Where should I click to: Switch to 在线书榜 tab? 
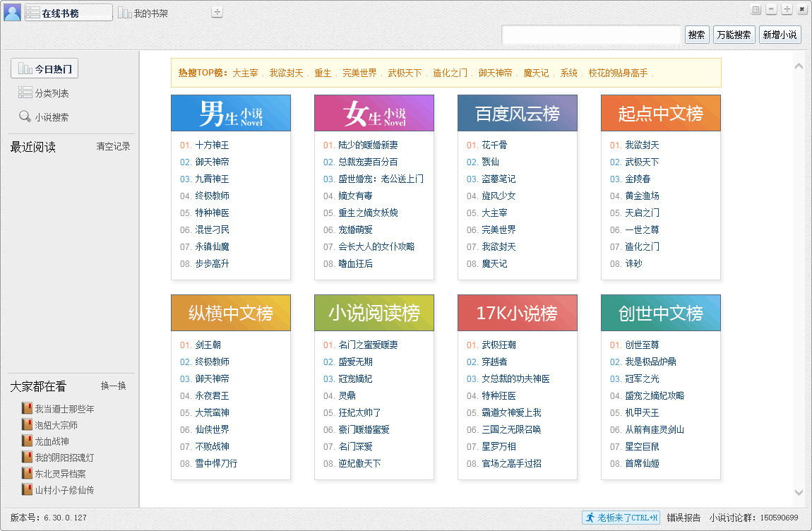pyautogui.click(x=68, y=13)
